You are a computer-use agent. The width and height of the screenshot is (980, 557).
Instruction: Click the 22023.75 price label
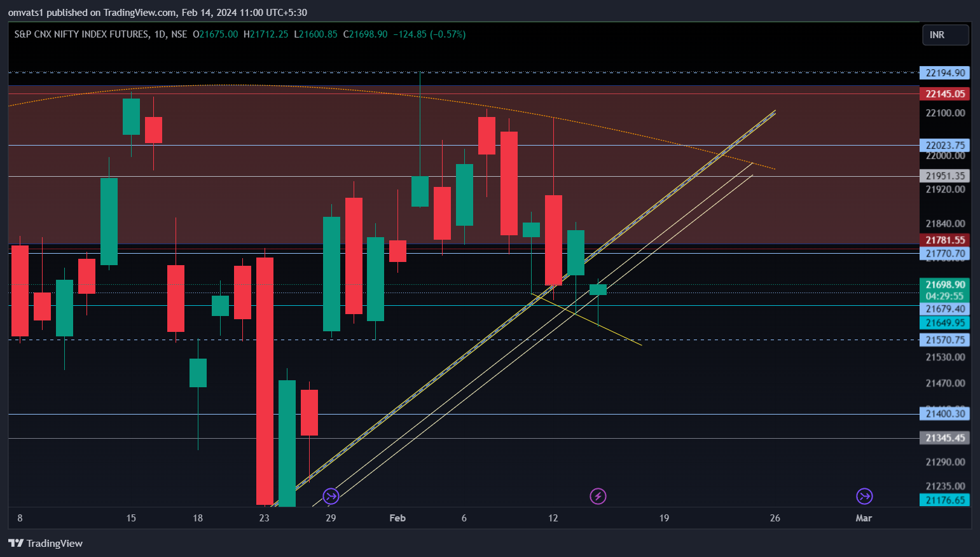pos(945,145)
